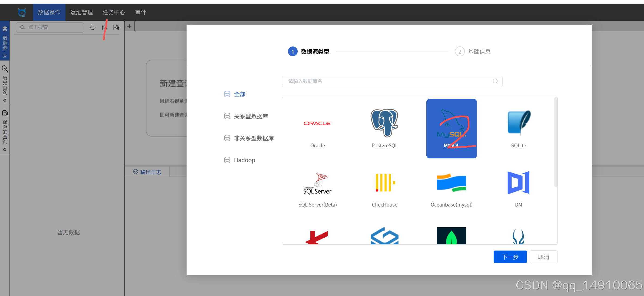
Task: Select the ClickHouse database icon
Action: pyautogui.click(x=384, y=183)
